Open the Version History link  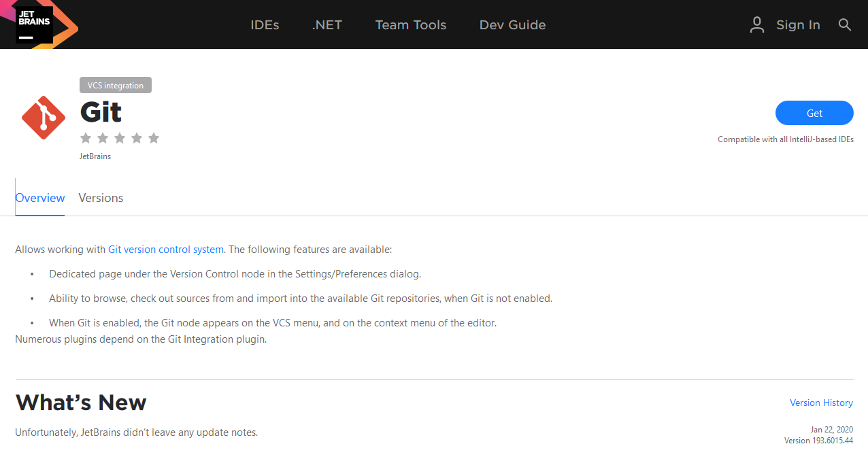tap(821, 403)
